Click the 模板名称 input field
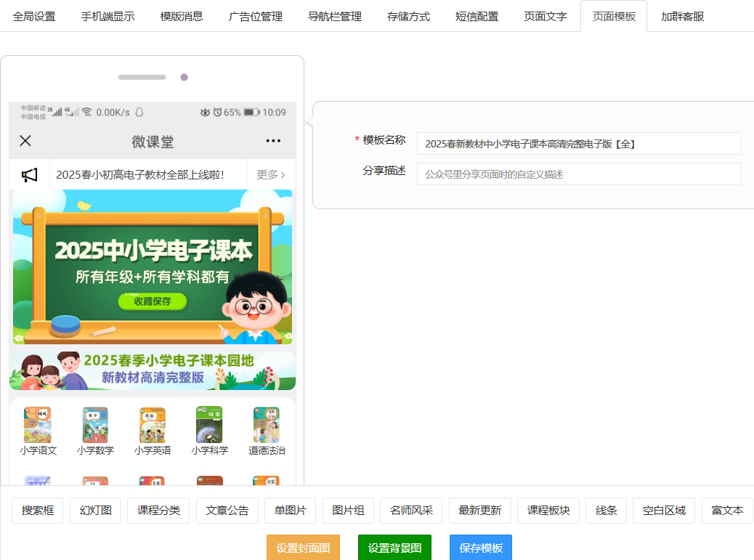The height and width of the screenshot is (560, 754). (x=578, y=144)
